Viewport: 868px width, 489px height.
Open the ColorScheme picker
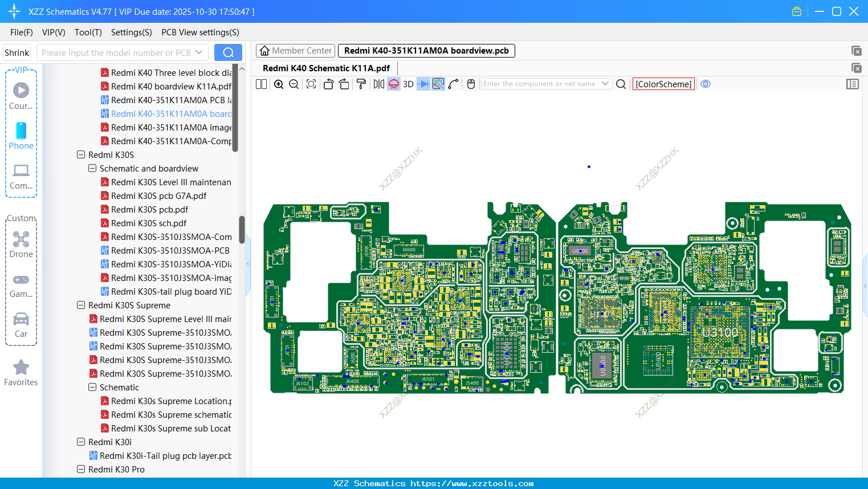pos(663,84)
